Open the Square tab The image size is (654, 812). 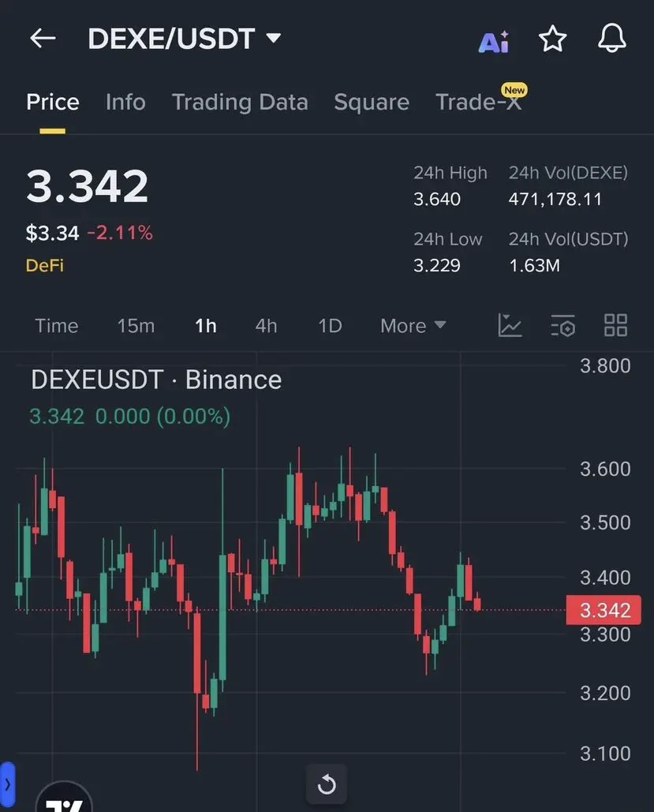pyautogui.click(x=372, y=102)
